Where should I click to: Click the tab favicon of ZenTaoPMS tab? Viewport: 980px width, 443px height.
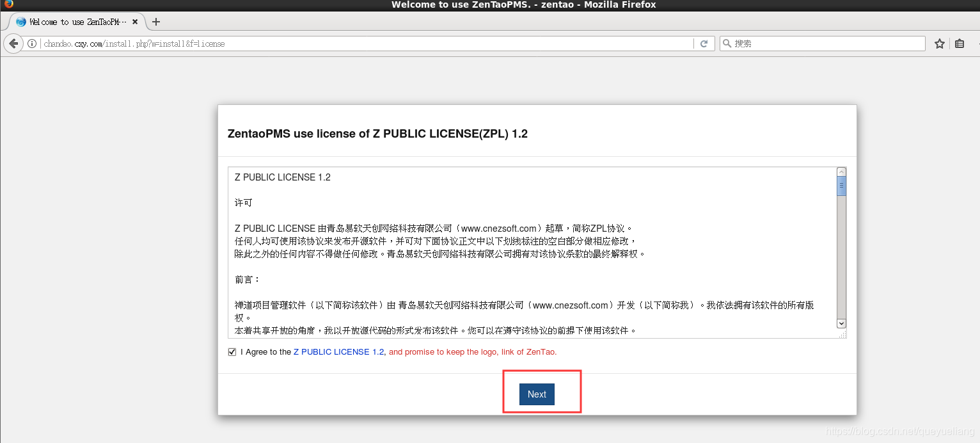coord(20,22)
